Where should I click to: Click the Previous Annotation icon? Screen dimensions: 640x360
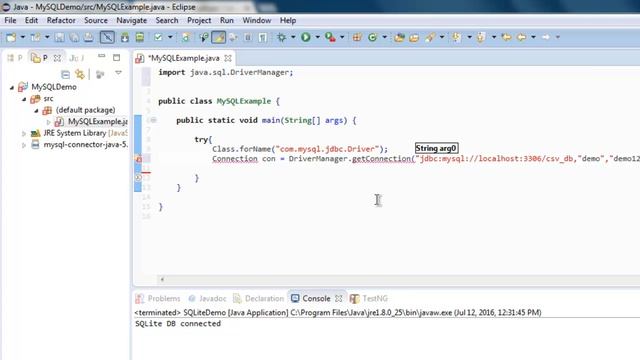pyautogui.click(x=481, y=38)
